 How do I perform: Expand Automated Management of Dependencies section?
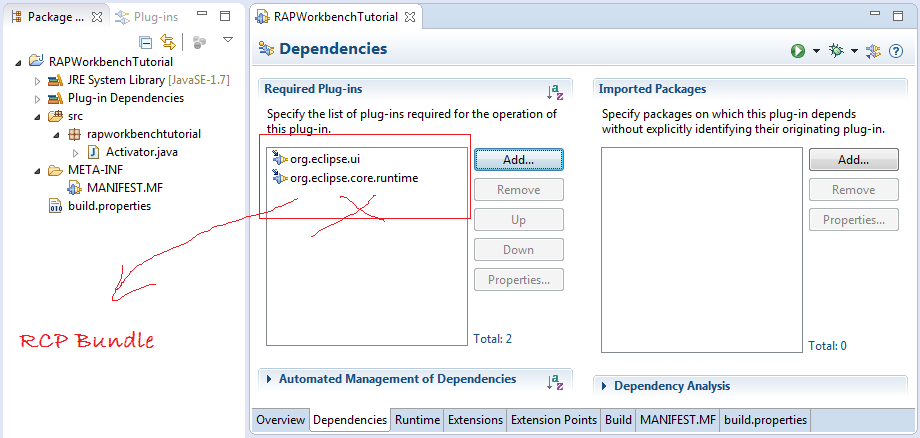pos(269,379)
